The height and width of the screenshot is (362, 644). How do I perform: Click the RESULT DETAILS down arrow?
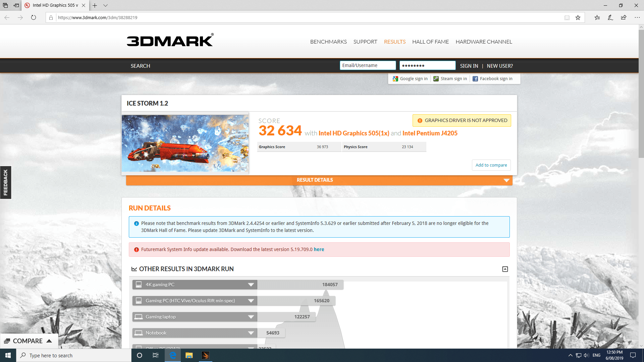point(506,180)
